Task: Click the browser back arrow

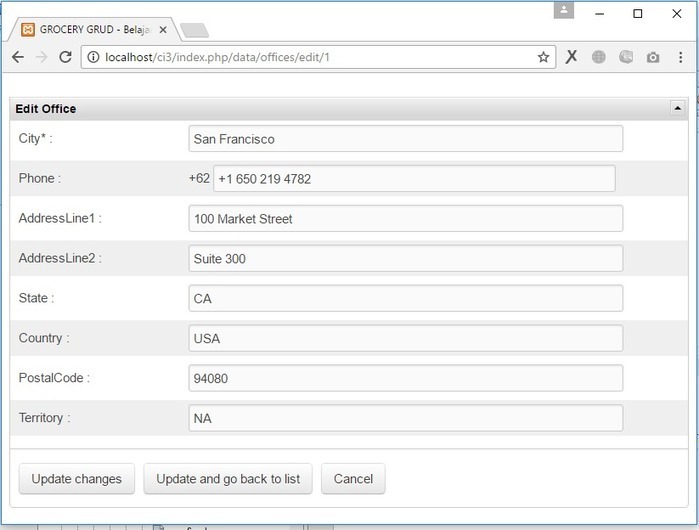Action: click(17, 57)
